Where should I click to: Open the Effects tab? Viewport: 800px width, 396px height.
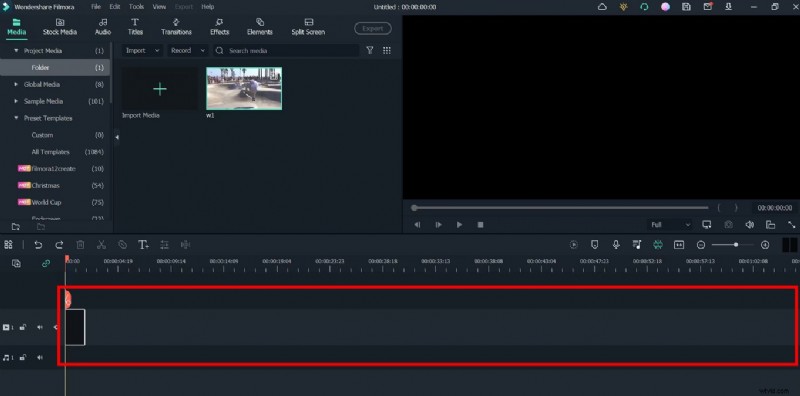coord(219,27)
